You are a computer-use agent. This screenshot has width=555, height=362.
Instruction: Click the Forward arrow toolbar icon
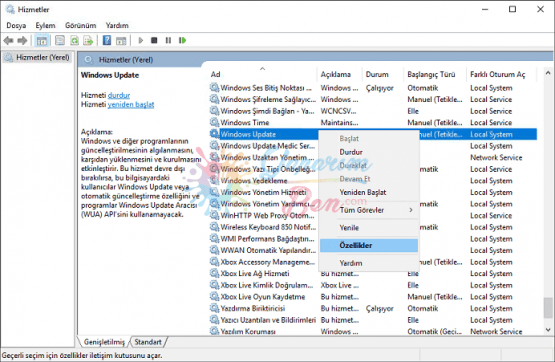tap(22, 41)
